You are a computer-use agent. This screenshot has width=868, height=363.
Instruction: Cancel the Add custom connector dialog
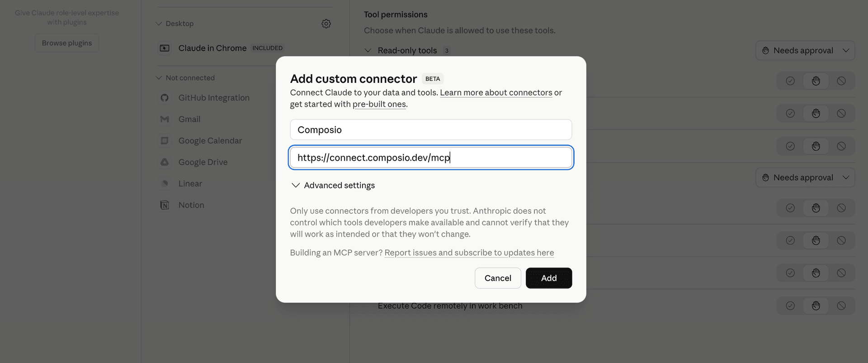pos(497,278)
